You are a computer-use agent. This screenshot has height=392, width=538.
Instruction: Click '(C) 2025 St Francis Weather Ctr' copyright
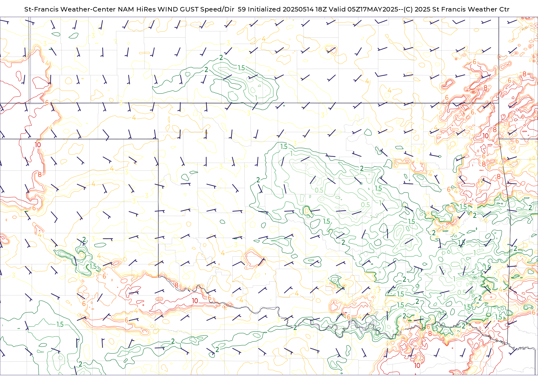456,9
